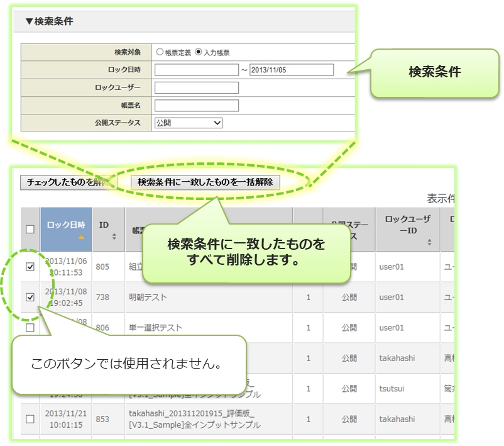Click the 帳票名 input box

(x=197, y=105)
